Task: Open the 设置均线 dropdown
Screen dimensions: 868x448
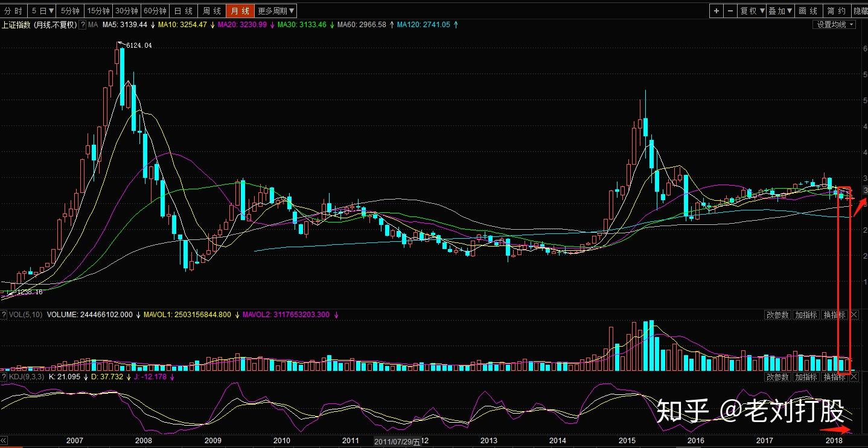Action: point(835,25)
